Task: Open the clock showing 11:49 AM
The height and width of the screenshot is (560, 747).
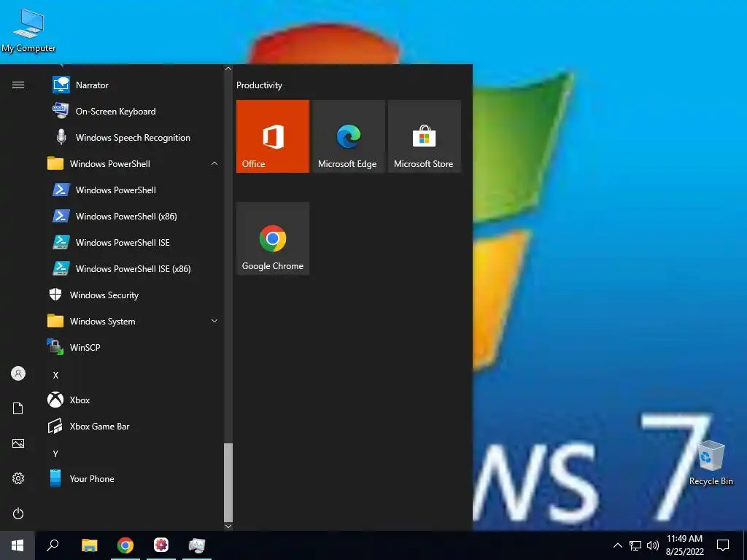Action: 684,545
